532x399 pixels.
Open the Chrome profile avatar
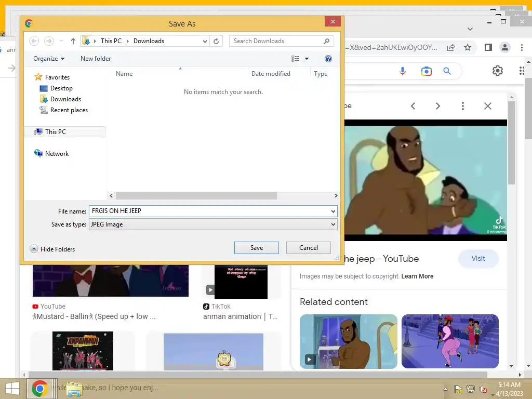pyautogui.click(x=505, y=47)
